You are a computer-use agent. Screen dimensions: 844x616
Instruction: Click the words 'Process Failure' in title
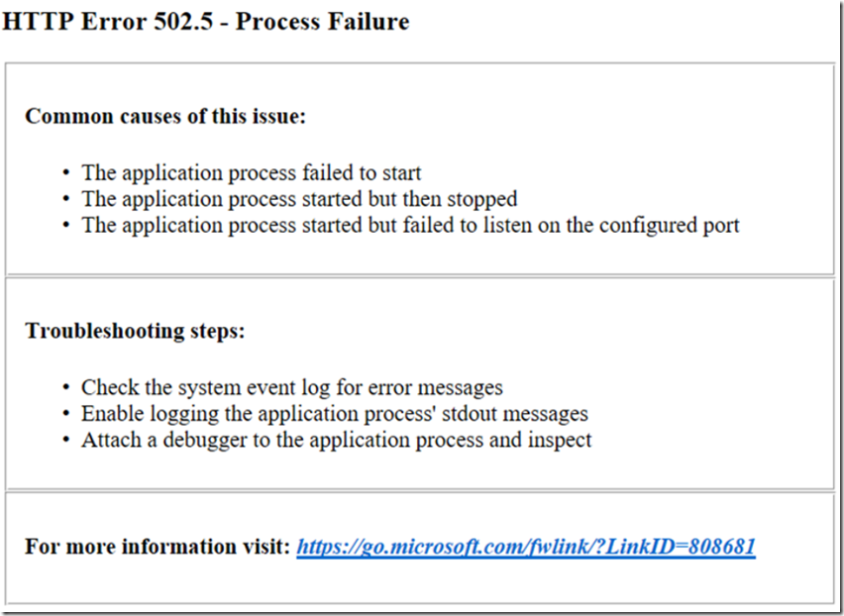click(x=322, y=22)
